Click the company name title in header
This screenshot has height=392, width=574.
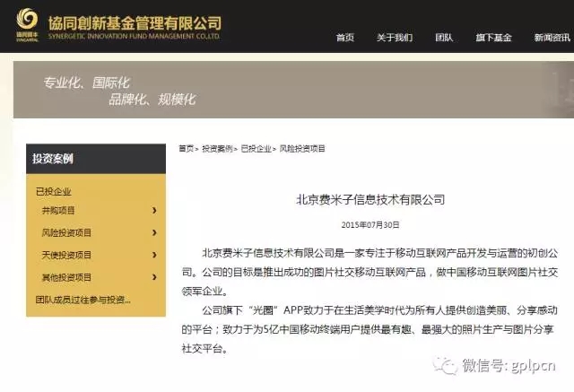click(135, 23)
